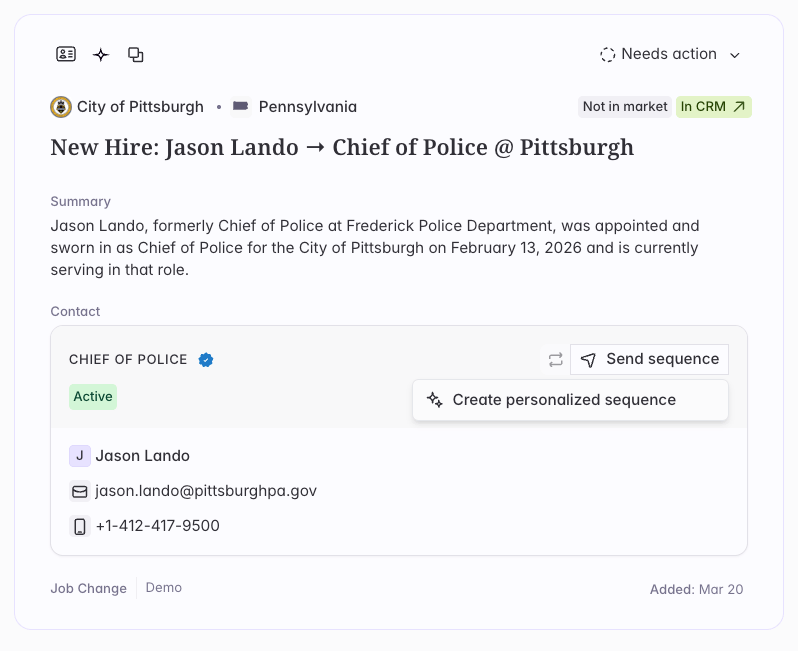Open the In CRM link badge
This screenshot has height=651, width=798.
tap(714, 107)
